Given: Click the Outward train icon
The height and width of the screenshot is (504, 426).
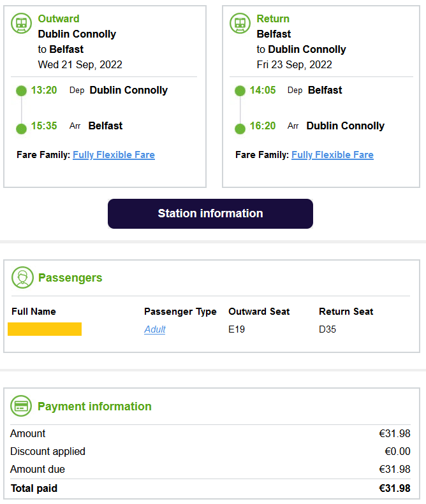Looking at the screenshot, I should click(21, 24).
